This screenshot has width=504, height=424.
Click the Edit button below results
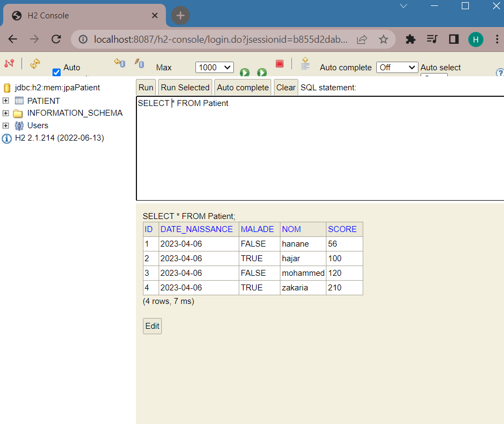[x=152, y=326]
